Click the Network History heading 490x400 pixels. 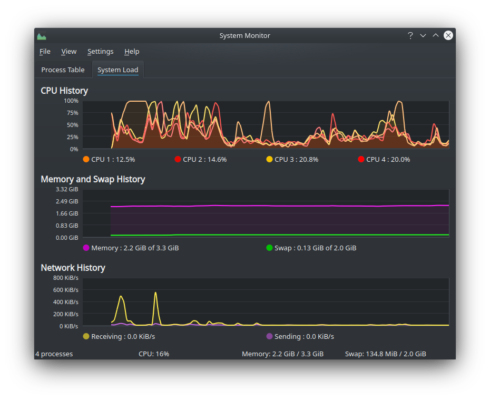point(73,268)
